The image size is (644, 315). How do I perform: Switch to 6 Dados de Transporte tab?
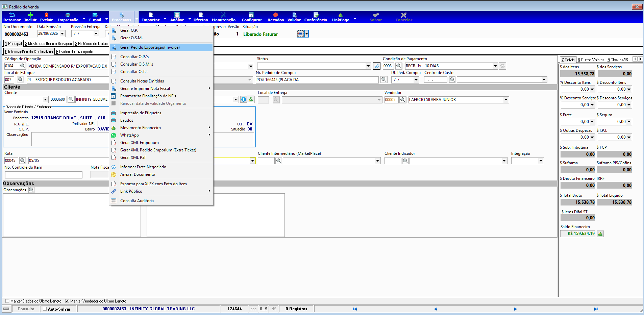click(x=74, y=52)
